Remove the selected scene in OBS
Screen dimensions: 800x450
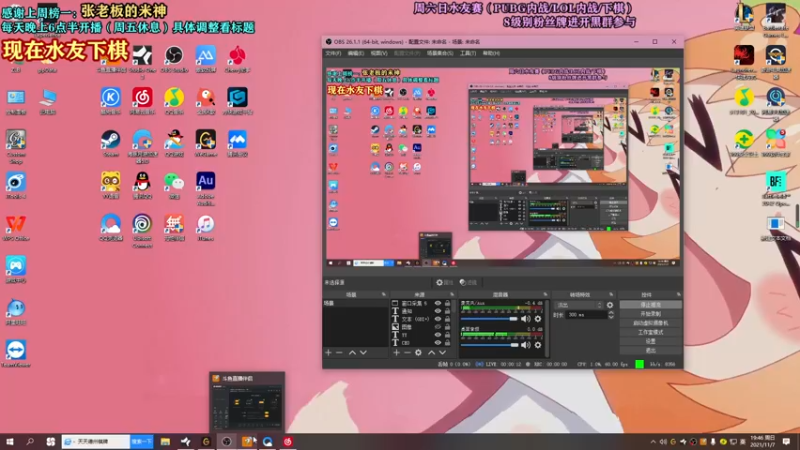[339, 353]
